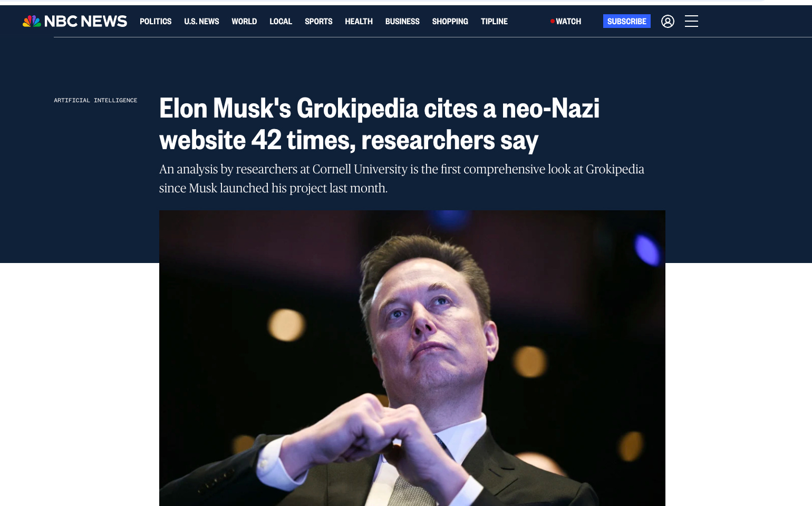The width and height of the screenshot is (812, 506).
Task: Select Tipline in the top navigation
Action: [x=494, y=21]
